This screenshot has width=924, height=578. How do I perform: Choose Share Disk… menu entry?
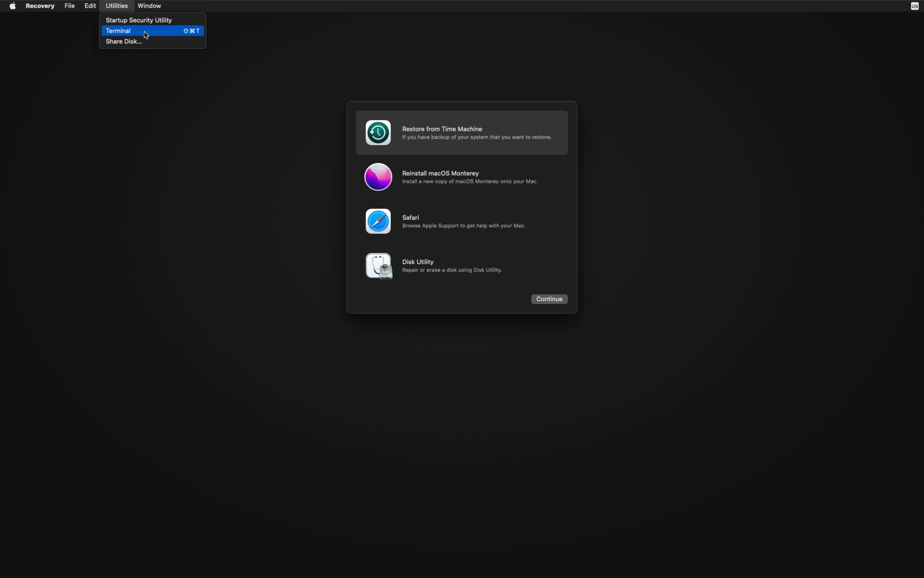click(x=124, y=41)
